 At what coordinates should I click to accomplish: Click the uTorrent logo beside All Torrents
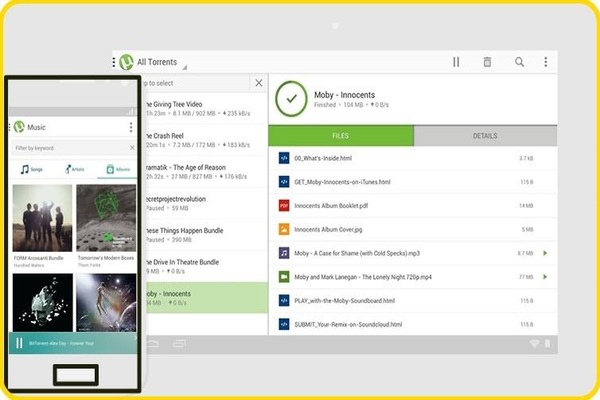(x=126, y=62)
